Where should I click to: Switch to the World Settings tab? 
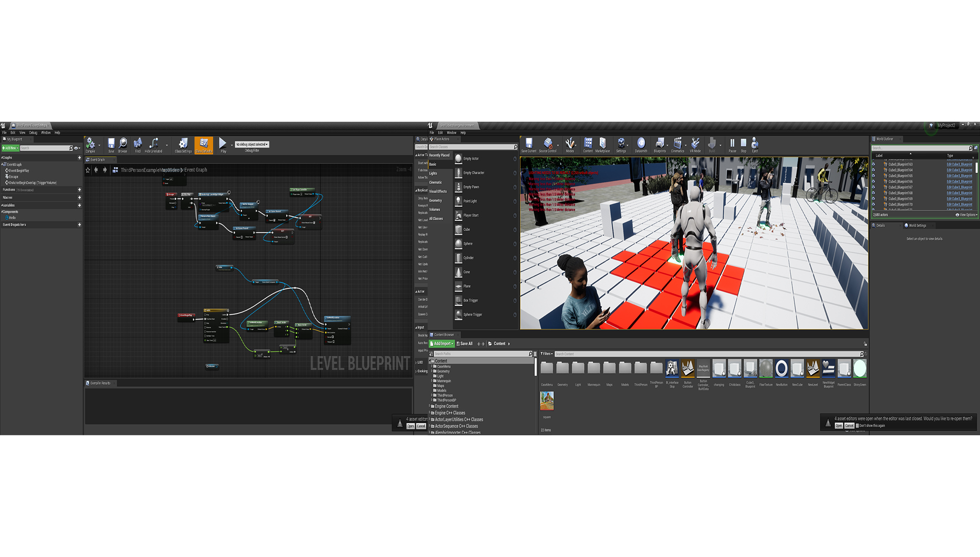tap(917, 225)
